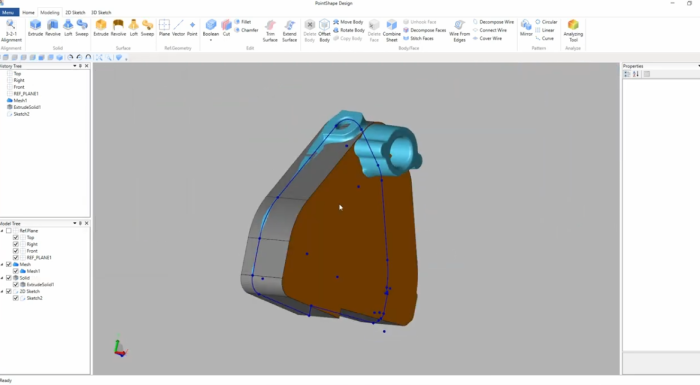
Task: Open the Analyzing Tool
Action: click(x=573, y=30)
